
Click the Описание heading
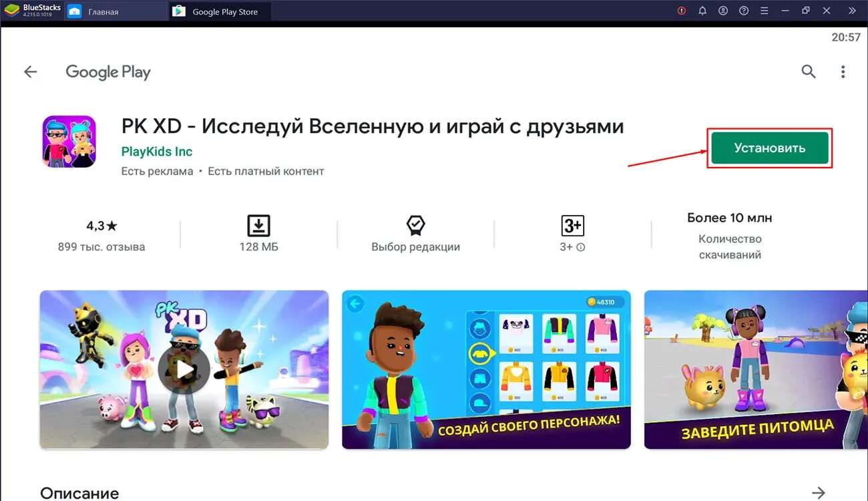click(79, 493)
